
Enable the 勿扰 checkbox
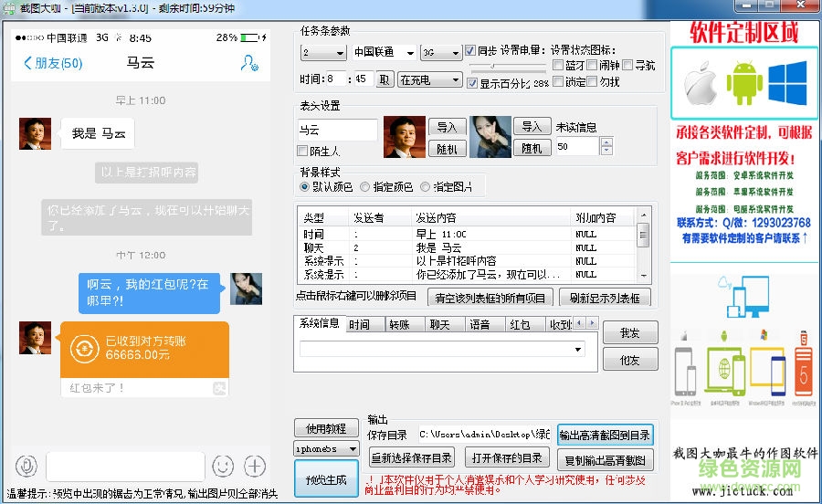click(x=592, y=81)
